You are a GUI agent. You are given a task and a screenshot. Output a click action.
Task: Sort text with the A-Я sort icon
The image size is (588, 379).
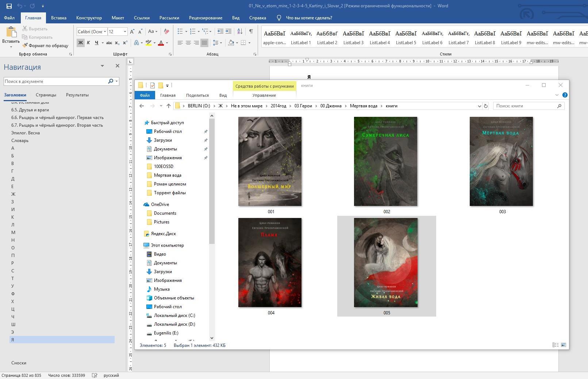(x=240, y=31)
